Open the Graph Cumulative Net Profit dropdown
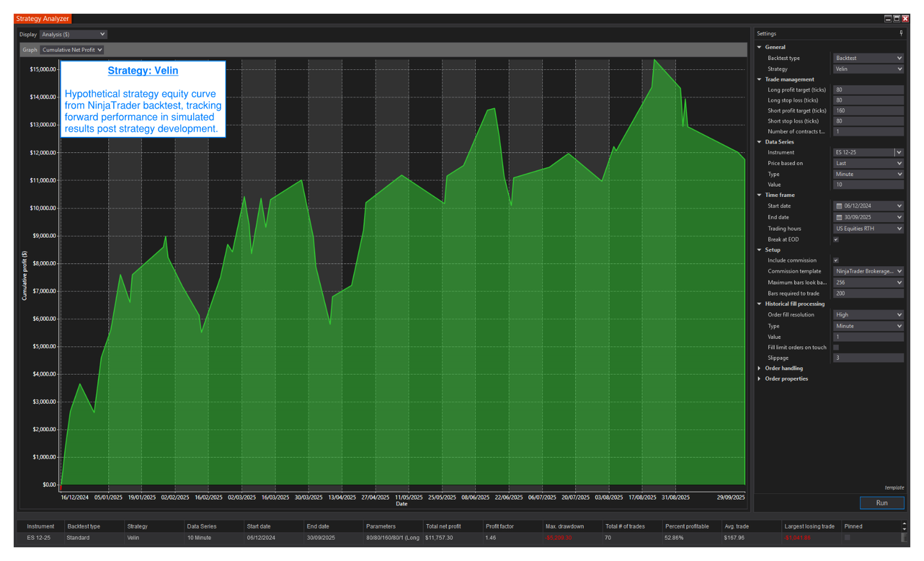 point(72,50)
